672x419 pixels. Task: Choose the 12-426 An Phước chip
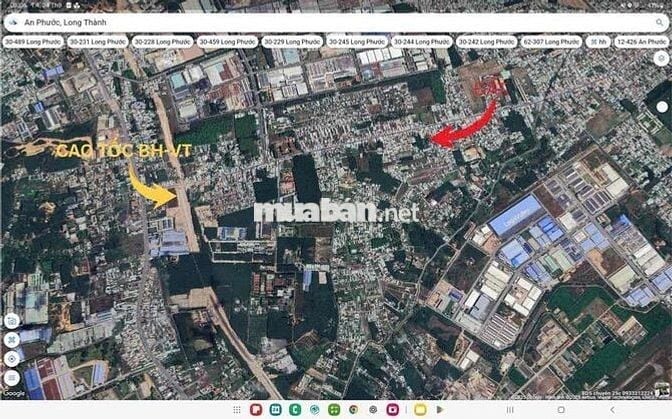(642, 42)
